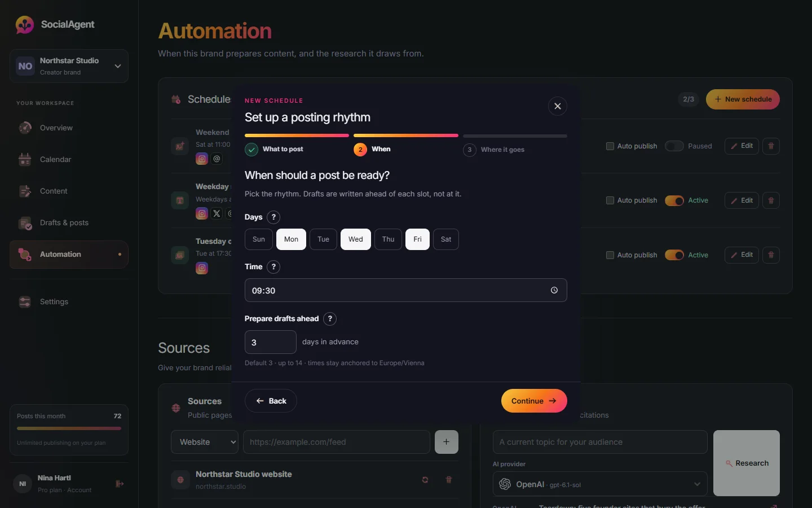Screen dimensions: 812x508
Task: Add Saturday to the posting days
Action: 446,239
